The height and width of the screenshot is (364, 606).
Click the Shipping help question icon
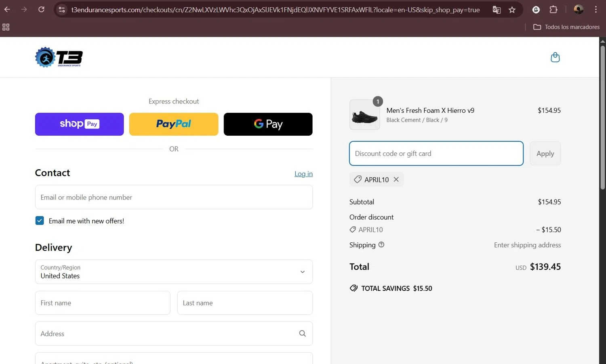click(x=381, y=244)
